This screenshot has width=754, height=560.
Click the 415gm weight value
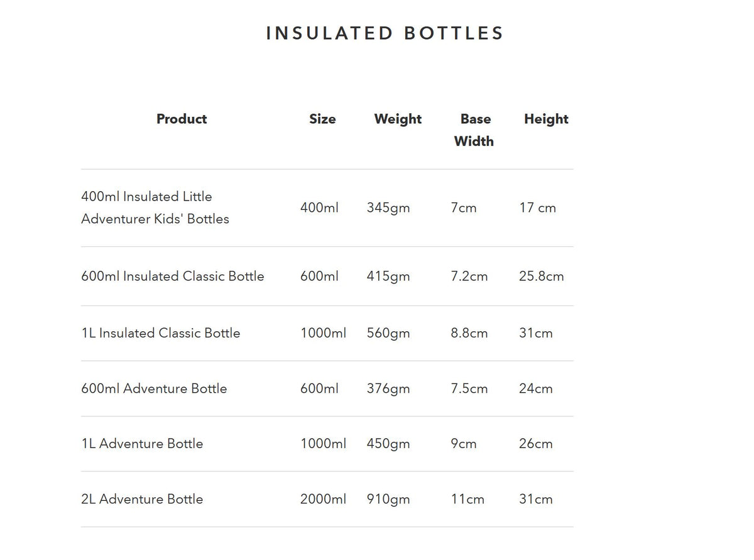point(388,277)
